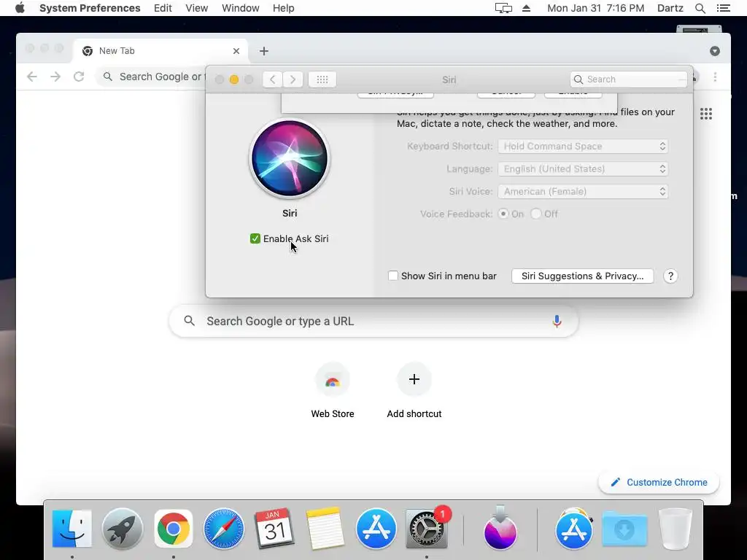
Task: Go back in System Preferences toolbar
Action: pyautogui.click(x=273, y=79)
